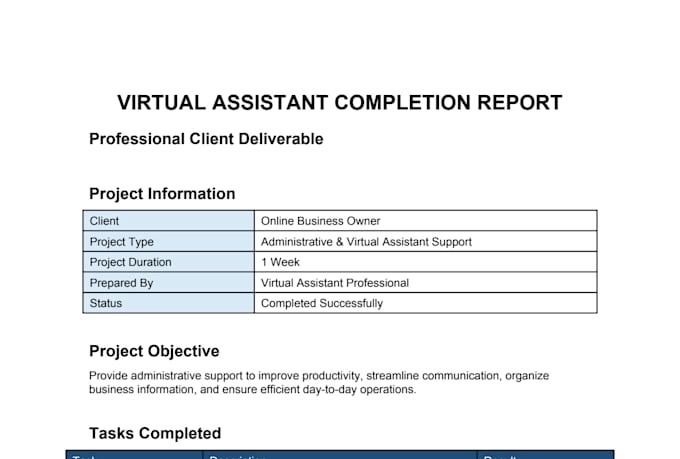Viewport: 680px width, 459px height.
Task: Select the title "VIRTUAL ASSISTANT COMPLETION REPORT"
Action: point(340,103)
